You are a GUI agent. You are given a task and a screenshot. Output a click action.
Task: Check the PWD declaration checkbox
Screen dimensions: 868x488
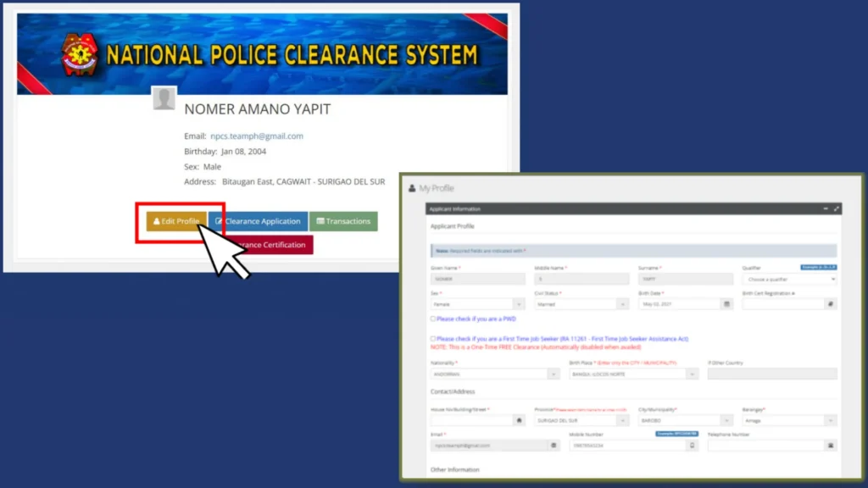(433, 319)
